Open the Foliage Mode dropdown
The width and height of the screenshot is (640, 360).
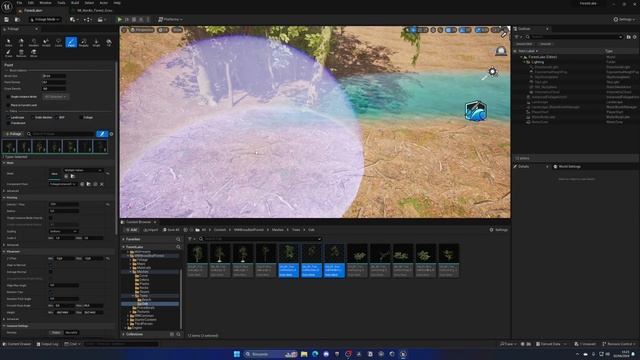45,19
